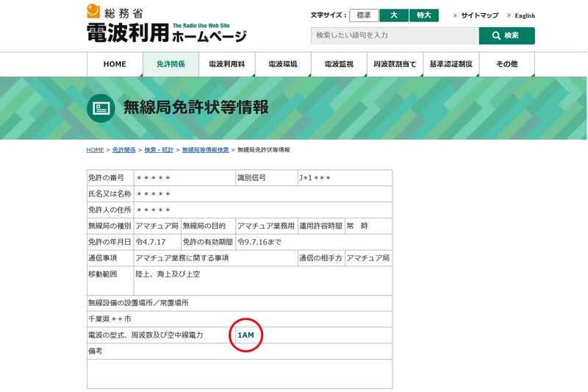Open the 周波数割当て navigation menu
This screenshot has width=588, height=392.
pyautogui.click(x=395, y=64)
